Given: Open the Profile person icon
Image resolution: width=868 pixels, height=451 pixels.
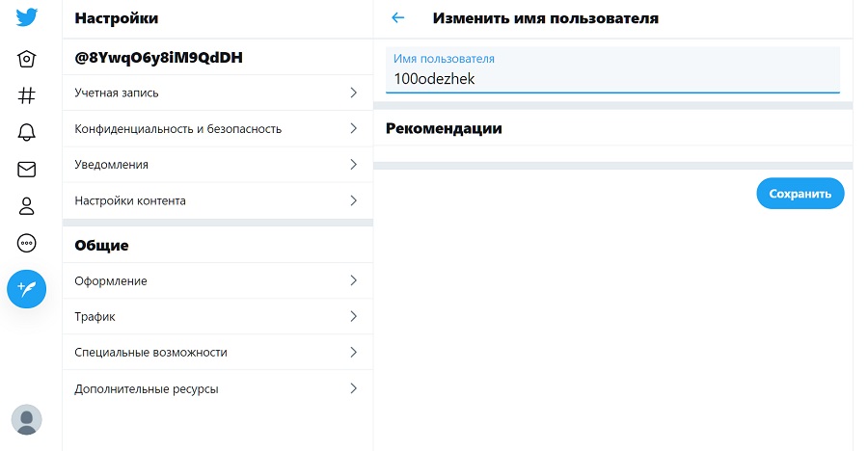Looking at the screenshot, I should pyautogui.click(x=27, y=206).
